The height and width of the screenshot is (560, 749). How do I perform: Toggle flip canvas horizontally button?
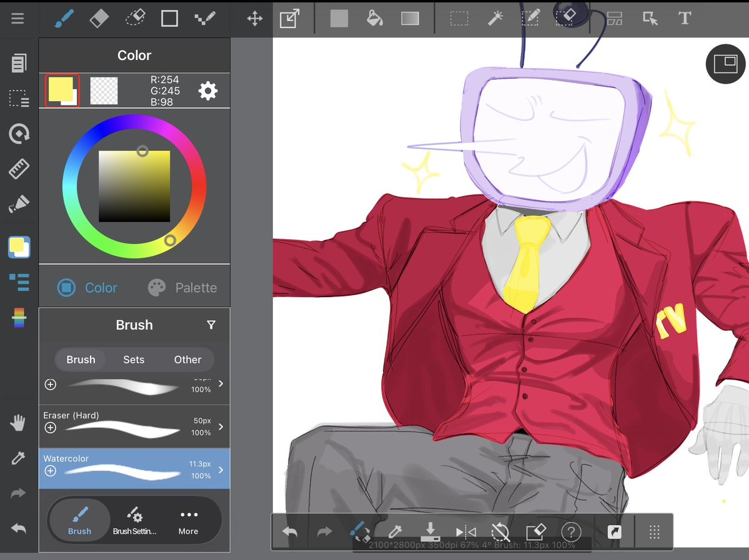[466, 531]
